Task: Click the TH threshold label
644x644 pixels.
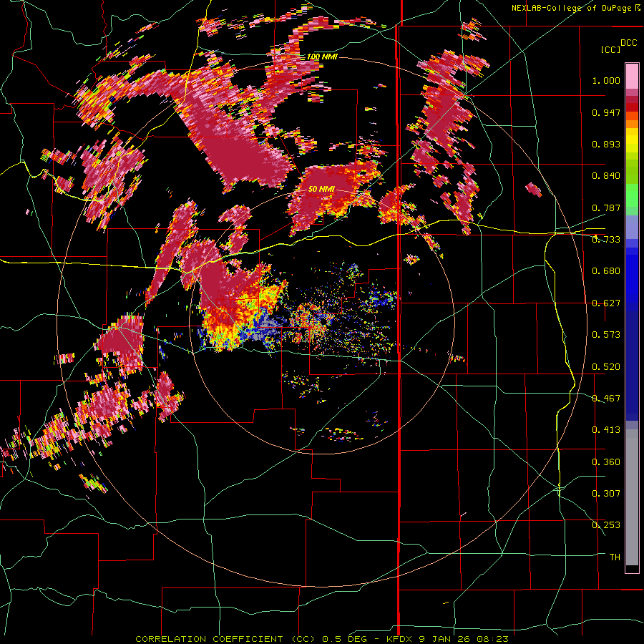Action: coord(615,557)
